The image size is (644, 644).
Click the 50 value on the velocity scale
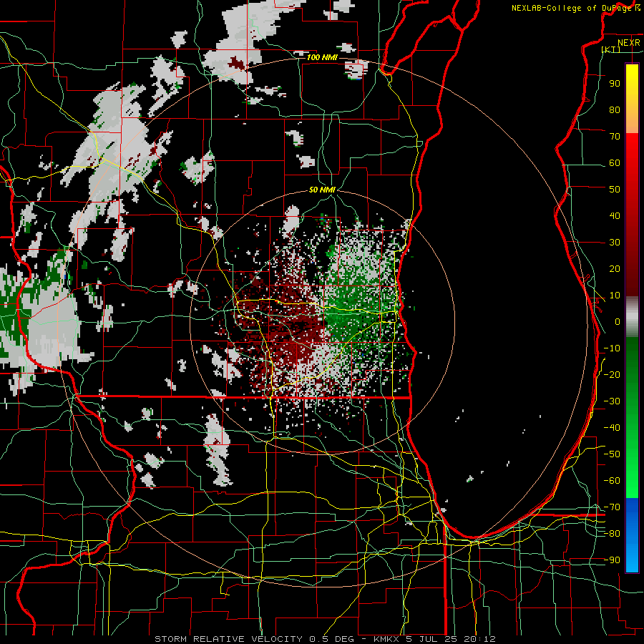pos(615,190)
